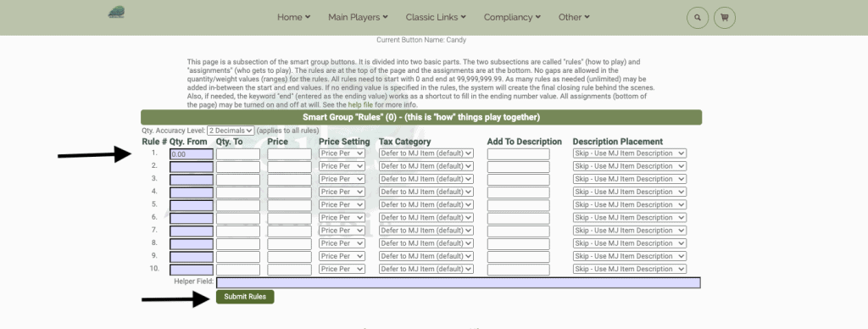Click rule 8 Tax Category dropdown
This screenshot has width=868, height=329.
click(x=426, y=243)
